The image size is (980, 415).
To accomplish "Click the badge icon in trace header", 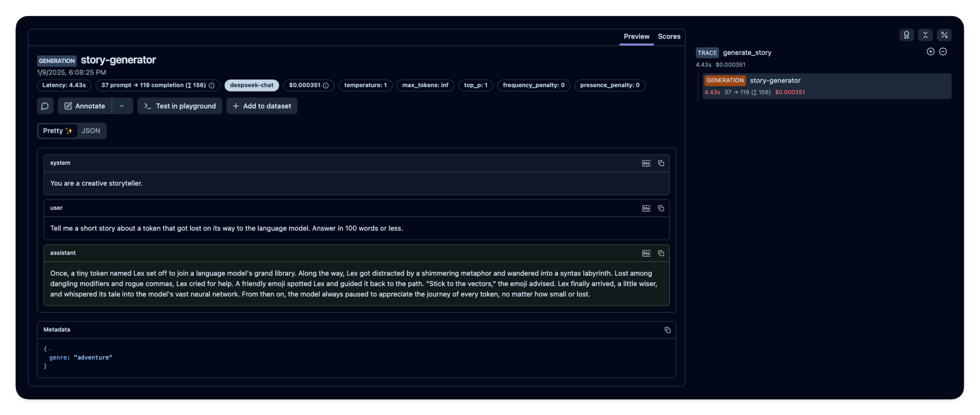I will 906,35.
